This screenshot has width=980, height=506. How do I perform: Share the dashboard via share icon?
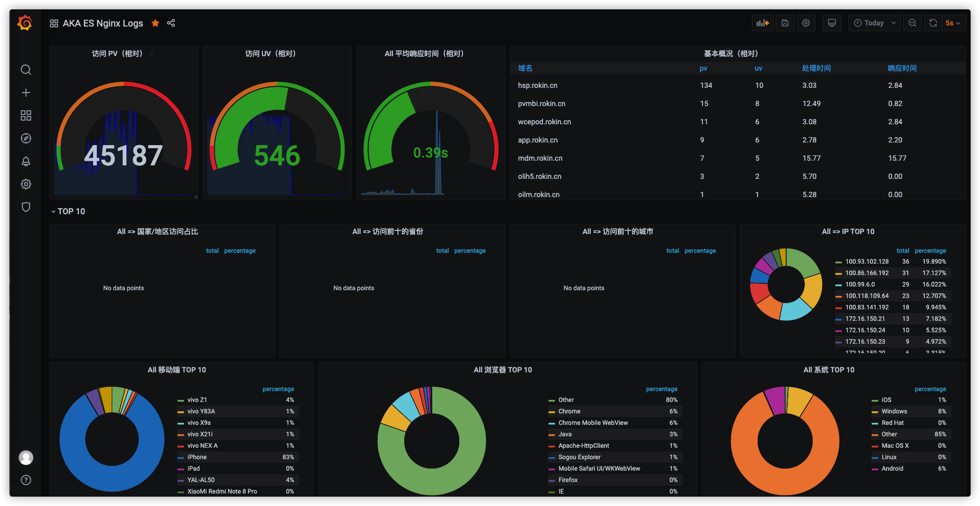[x=171, y=23]
